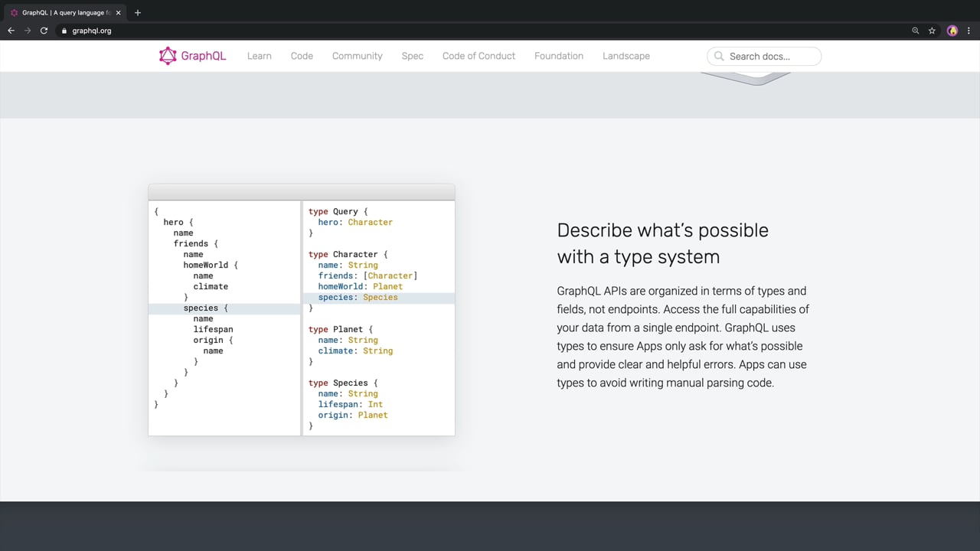Click 'hero {' in the query pane

point(178,222)
